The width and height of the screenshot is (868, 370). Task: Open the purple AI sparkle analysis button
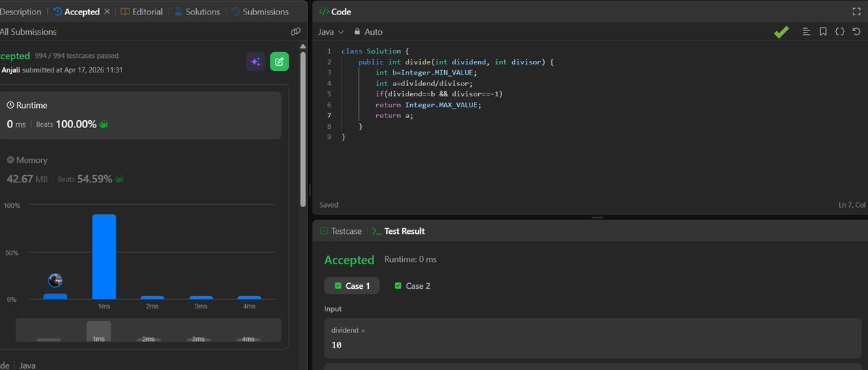255,62
